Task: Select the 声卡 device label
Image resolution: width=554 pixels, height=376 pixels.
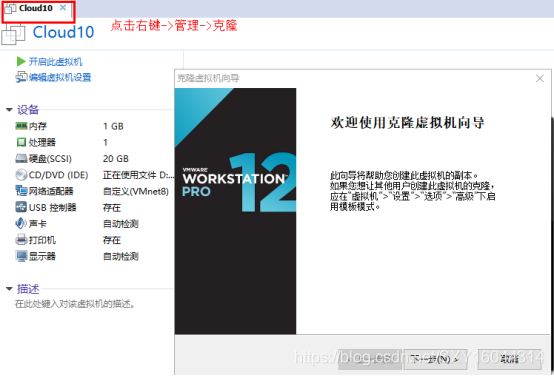Action: pos(38,224)
